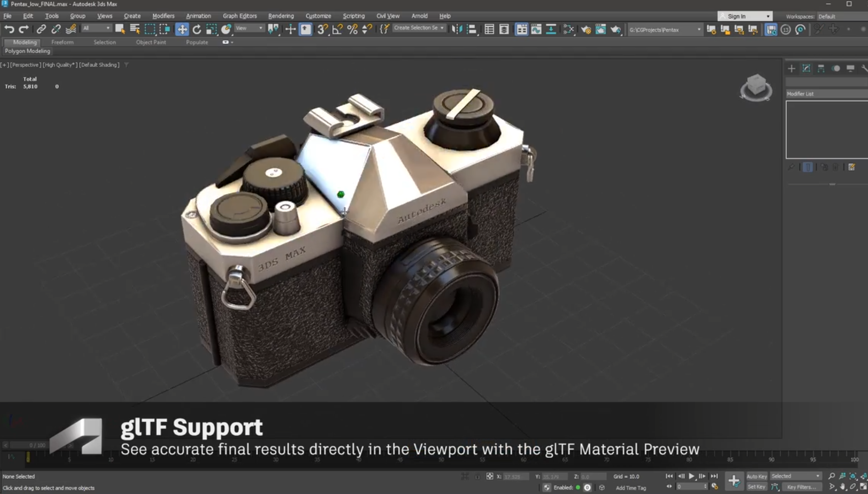This screenshot has height=494, width=868.
Task: Activate the Select and Move tool
Action: (x=182, y=29)
